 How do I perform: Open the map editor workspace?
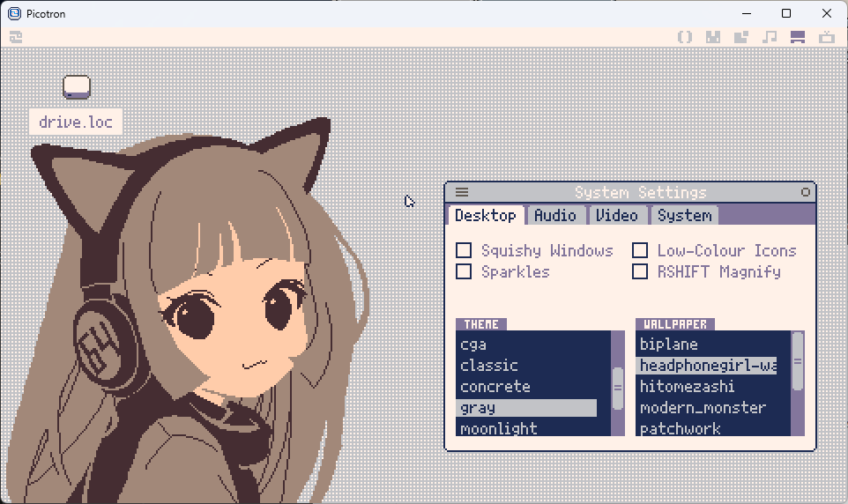741,37
